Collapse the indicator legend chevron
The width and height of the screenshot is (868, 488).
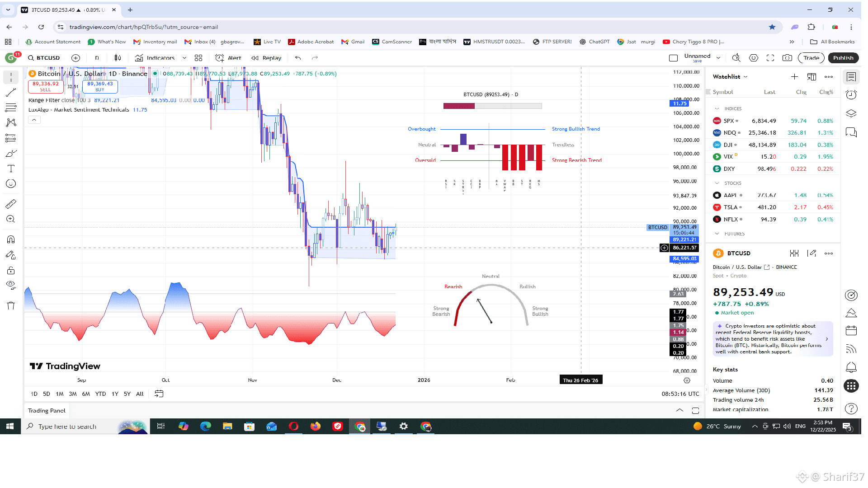(x=34, y=120)
